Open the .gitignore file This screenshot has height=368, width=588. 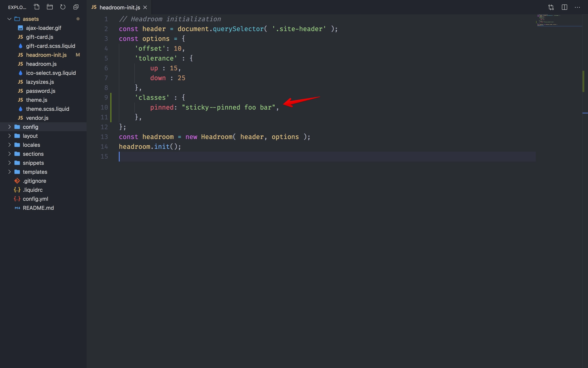click(43, 181)
